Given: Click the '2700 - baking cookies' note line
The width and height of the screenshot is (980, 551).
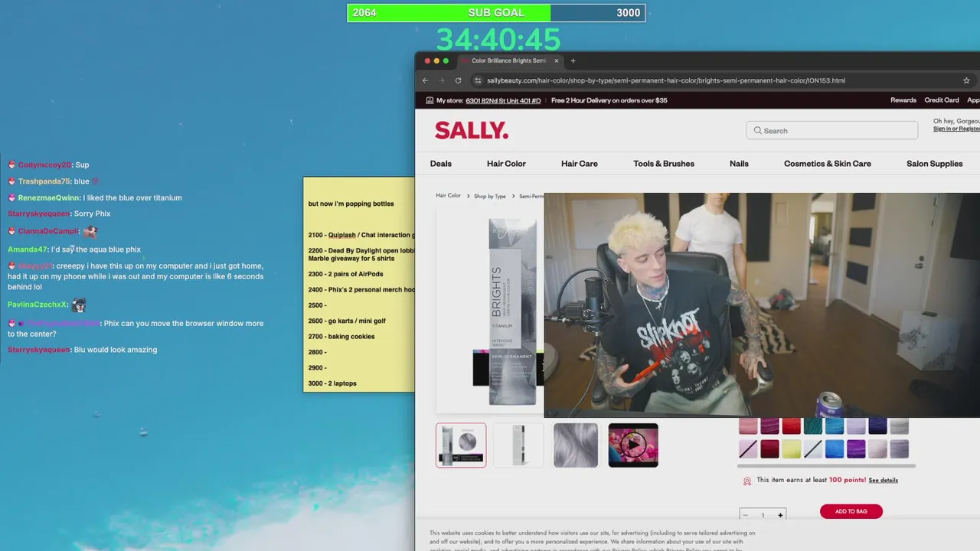Looking at the screenshot, I should tap(341, 337).
